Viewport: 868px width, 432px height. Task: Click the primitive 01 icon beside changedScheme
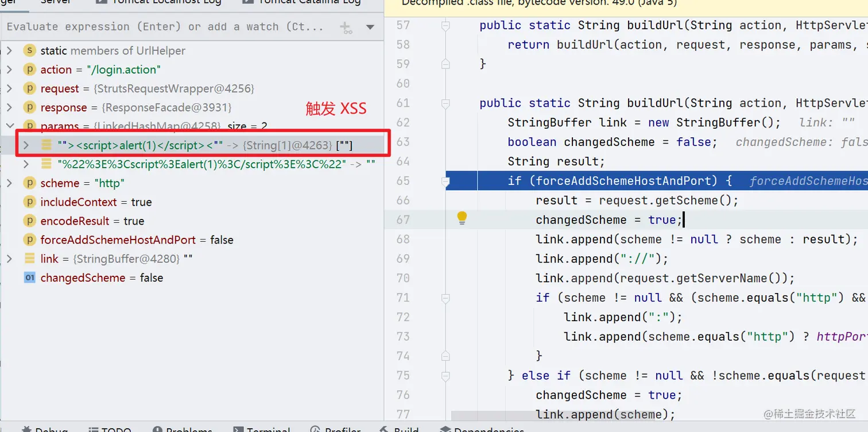click(x=29, y=278)
